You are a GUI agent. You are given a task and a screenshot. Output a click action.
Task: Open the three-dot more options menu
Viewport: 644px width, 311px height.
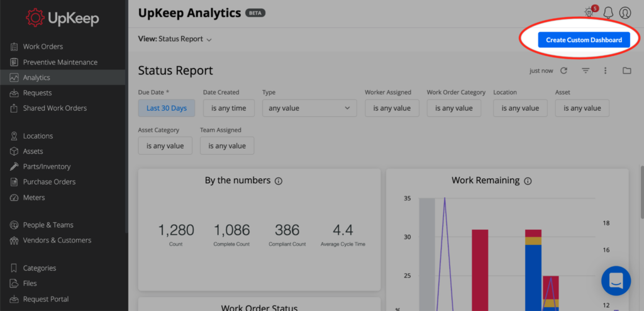click(x=605, y=71)
